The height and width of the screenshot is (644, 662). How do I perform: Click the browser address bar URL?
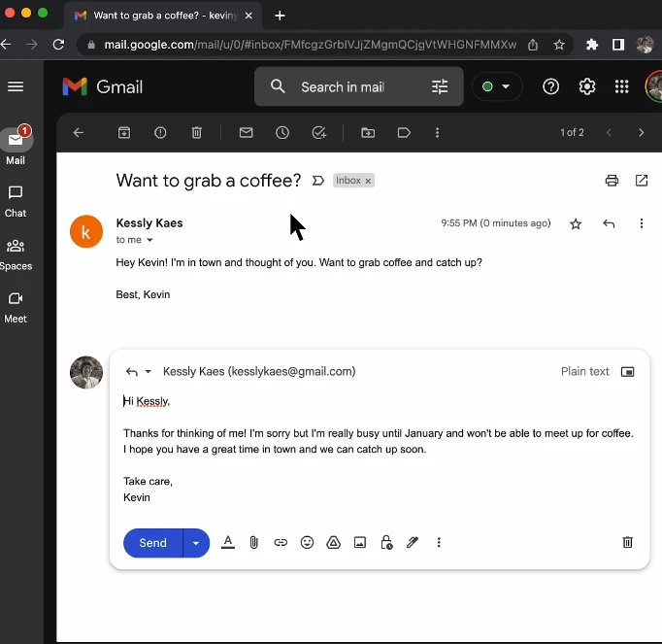point(311,45)
